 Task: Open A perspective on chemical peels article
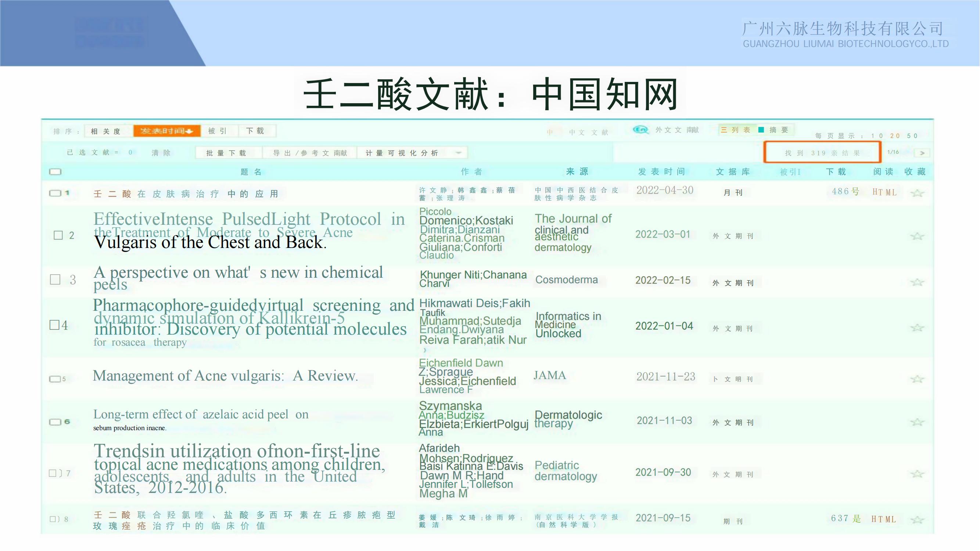pos(238,278)
